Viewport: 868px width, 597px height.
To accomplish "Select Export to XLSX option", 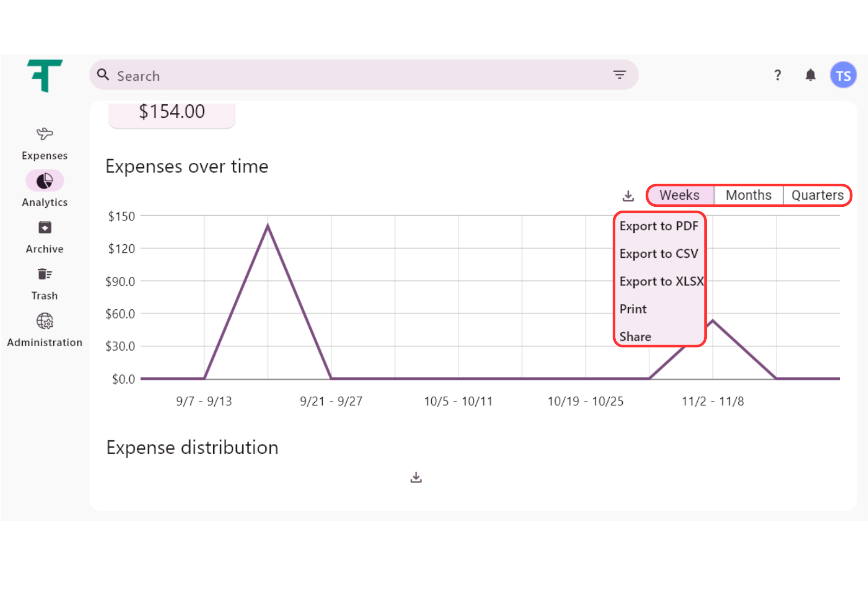I will pyautogui.click(x=661, y=282).
